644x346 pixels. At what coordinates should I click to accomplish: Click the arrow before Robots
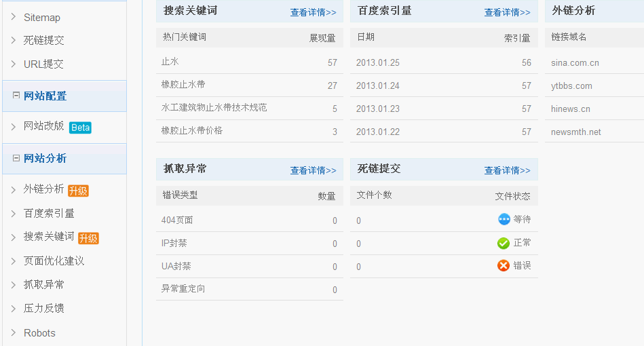tap(14, 332)
